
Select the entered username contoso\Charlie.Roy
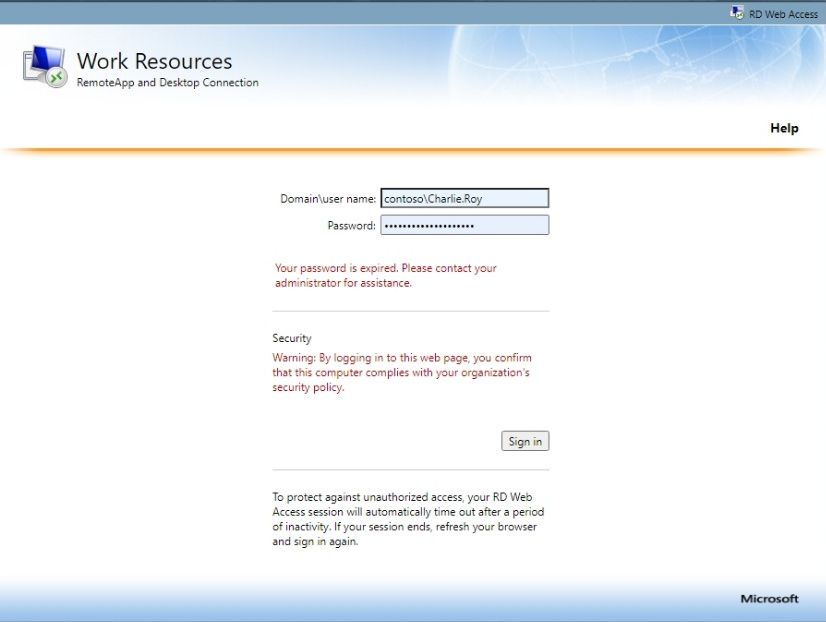pyautogui.click(x=435, y=197)
